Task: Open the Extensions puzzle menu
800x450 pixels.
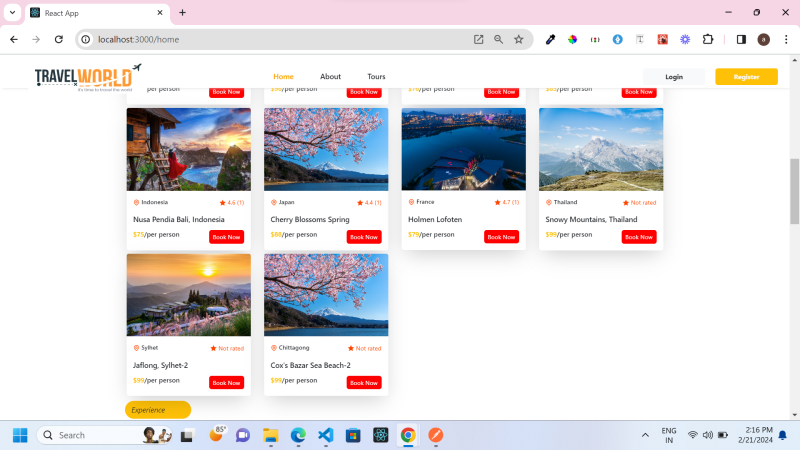Action: [708, 39]
